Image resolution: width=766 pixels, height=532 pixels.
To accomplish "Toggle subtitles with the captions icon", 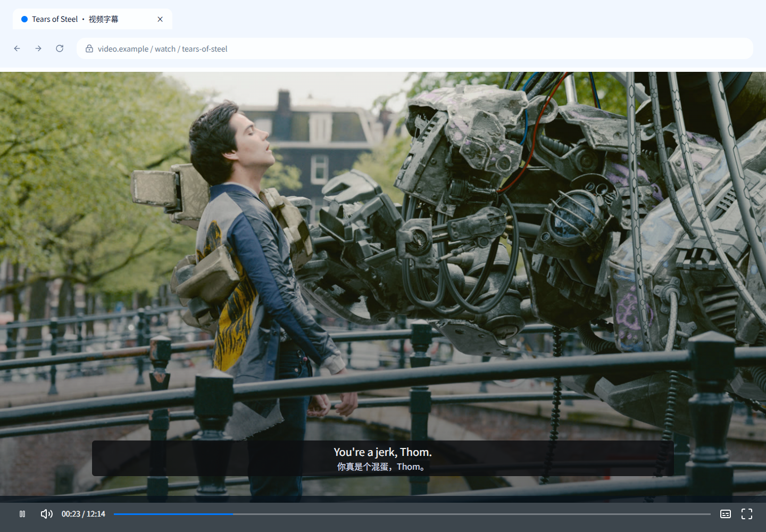I will click(726, 514).
